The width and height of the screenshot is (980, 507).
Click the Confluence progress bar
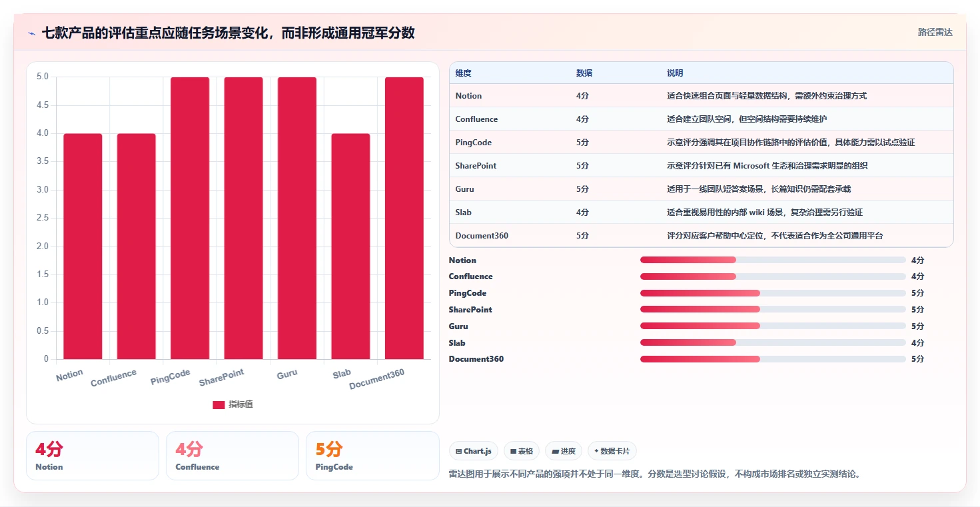pyautogui.click(x=773, y=276)
